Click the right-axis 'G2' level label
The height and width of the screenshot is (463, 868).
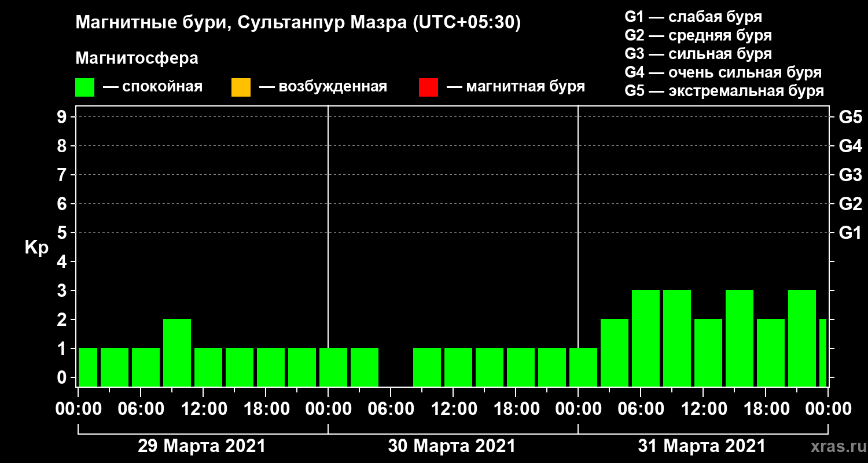pyautogui.click(x=850, y=204)
